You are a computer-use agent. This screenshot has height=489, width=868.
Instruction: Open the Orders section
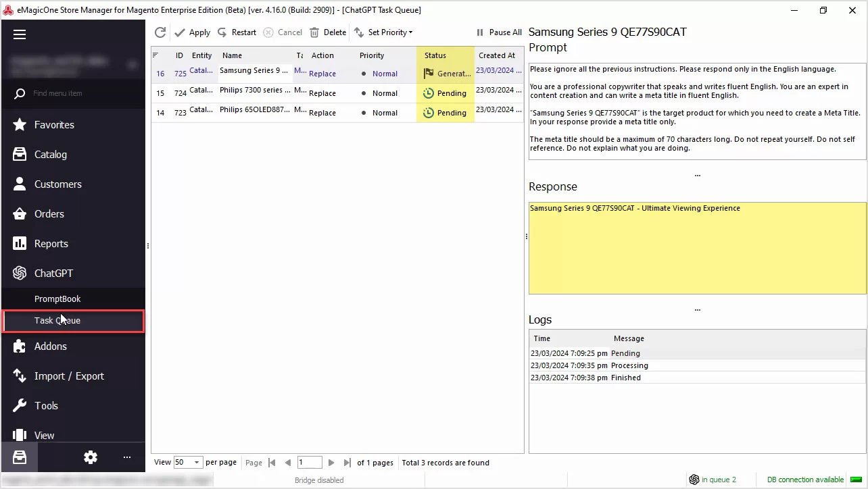tap(73, 213)
